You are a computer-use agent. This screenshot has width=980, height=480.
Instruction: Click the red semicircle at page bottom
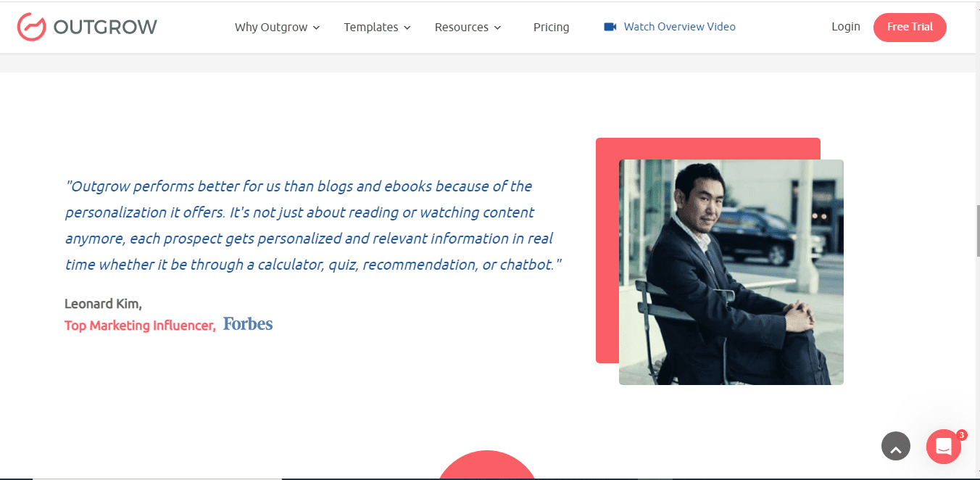pos(487,467)
